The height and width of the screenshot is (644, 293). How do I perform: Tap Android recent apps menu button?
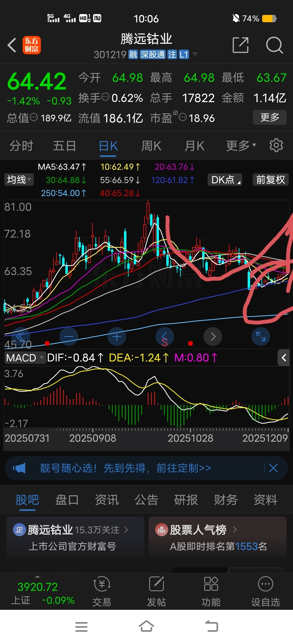tap(81, 627)
